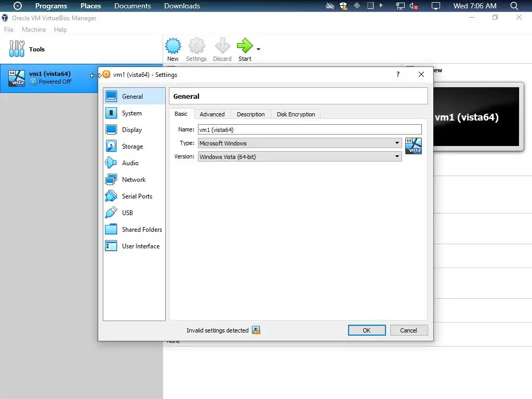
Task: Open Documents in top panel
Action: pos(132,6)
